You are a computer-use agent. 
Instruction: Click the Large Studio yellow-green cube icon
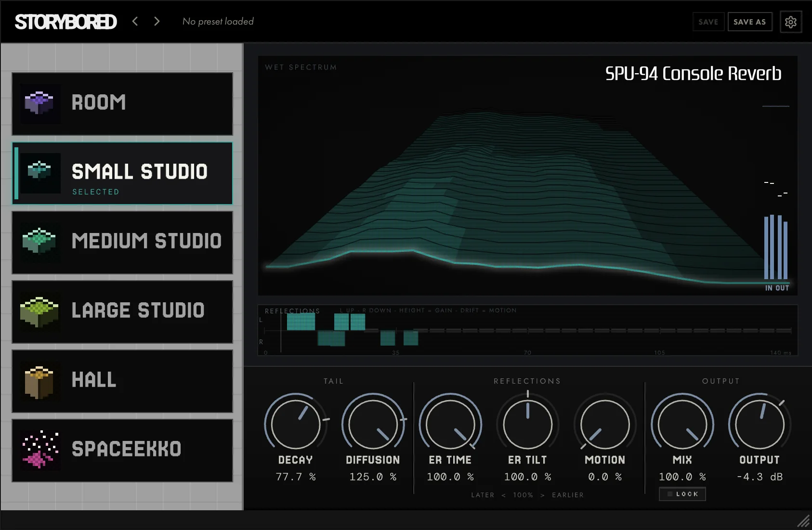pyautogui.click(x=39, y=311)
